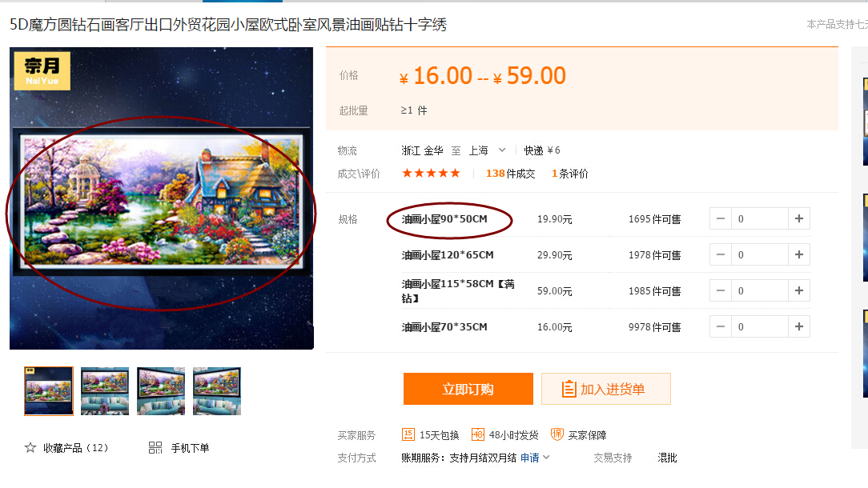Click the 加入进货单 button
The width and height of the screenshot is (868, 488).
tap(606, 389)
